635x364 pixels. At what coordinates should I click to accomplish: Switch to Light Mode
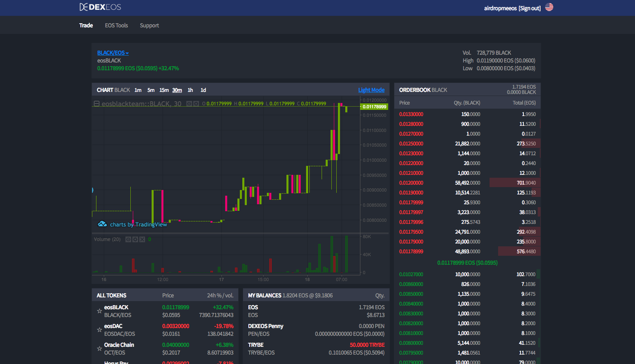(371, 90)
